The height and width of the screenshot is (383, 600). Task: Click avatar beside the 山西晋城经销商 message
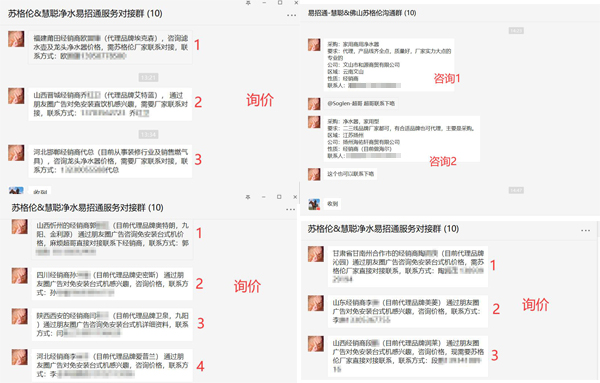[x=16, y=96]
